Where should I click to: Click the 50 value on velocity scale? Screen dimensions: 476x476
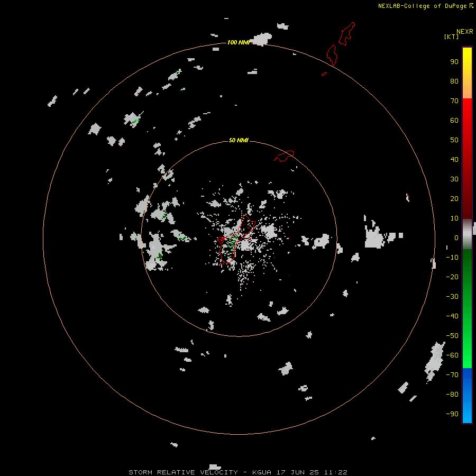[x=454, y=140]
